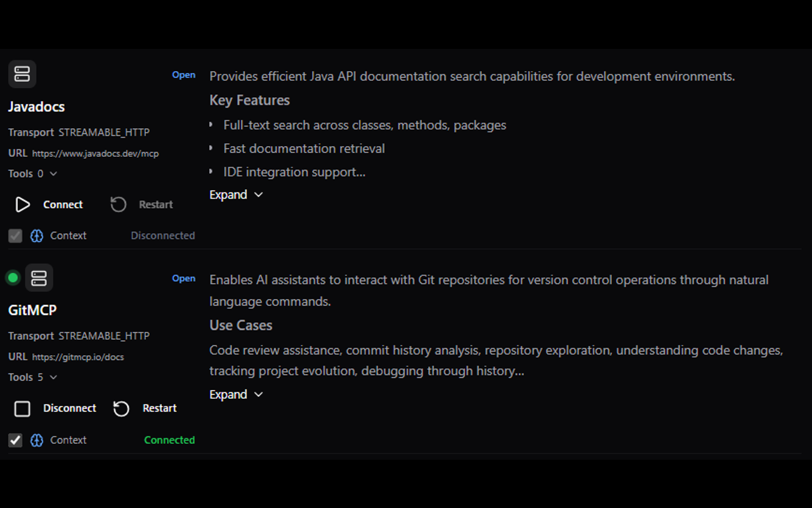This screenshot has height=508, width=812.
Task: Click the Javadocs Context label
Action: click(69, 236)
